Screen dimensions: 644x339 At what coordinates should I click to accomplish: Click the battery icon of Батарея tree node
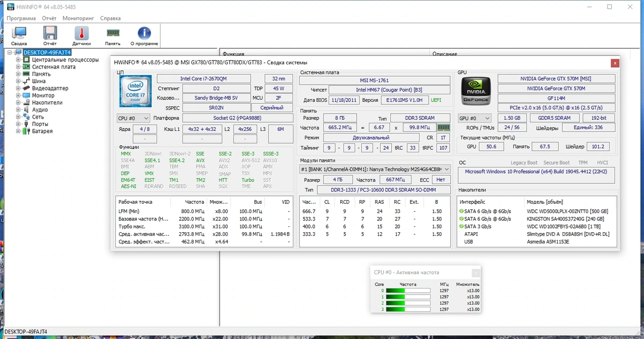pos(27,131)
